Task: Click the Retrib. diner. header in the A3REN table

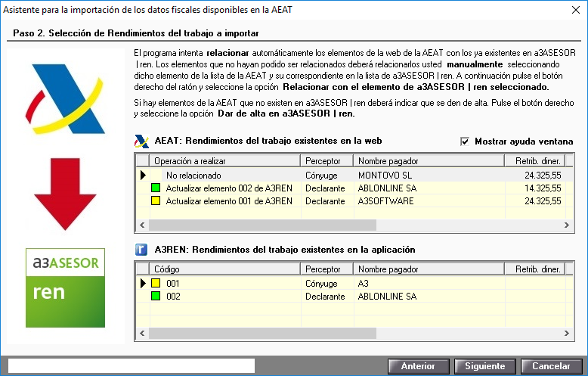Action: click(535, 269)
